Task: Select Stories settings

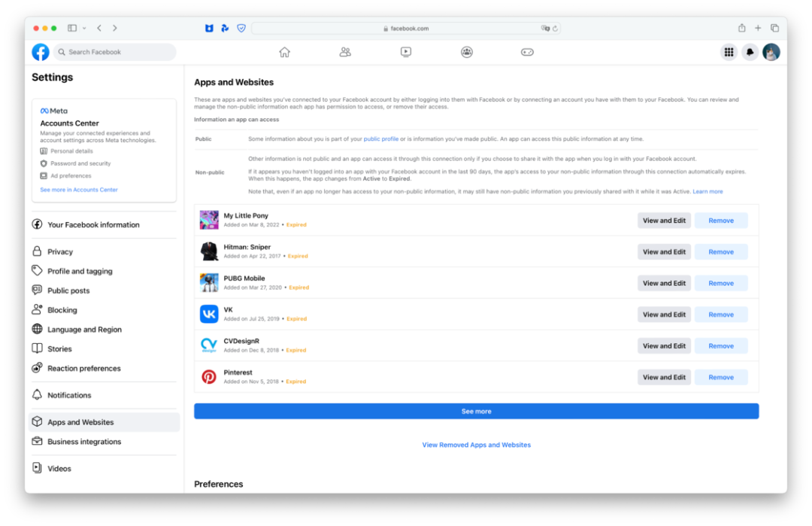Action: (104, 348)
